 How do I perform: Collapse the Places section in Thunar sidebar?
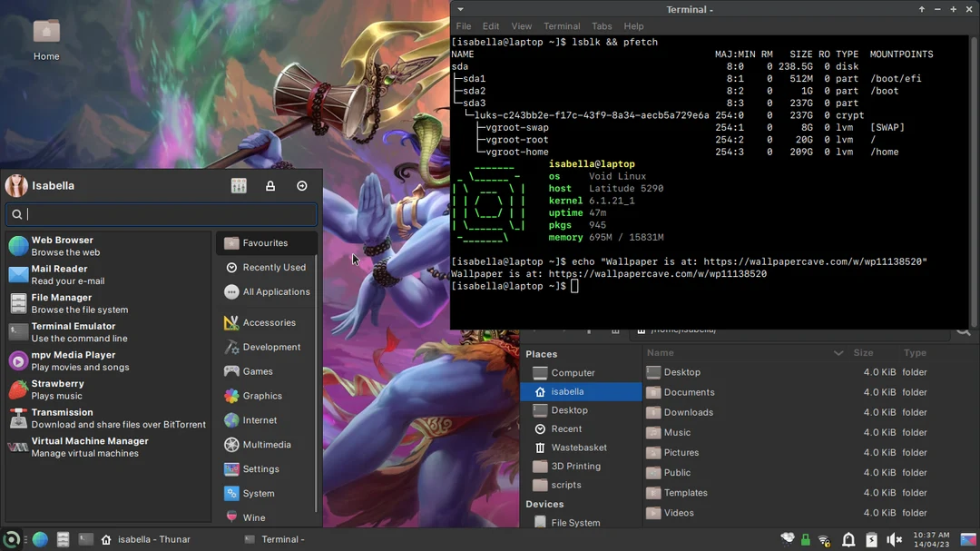point(543,353)
